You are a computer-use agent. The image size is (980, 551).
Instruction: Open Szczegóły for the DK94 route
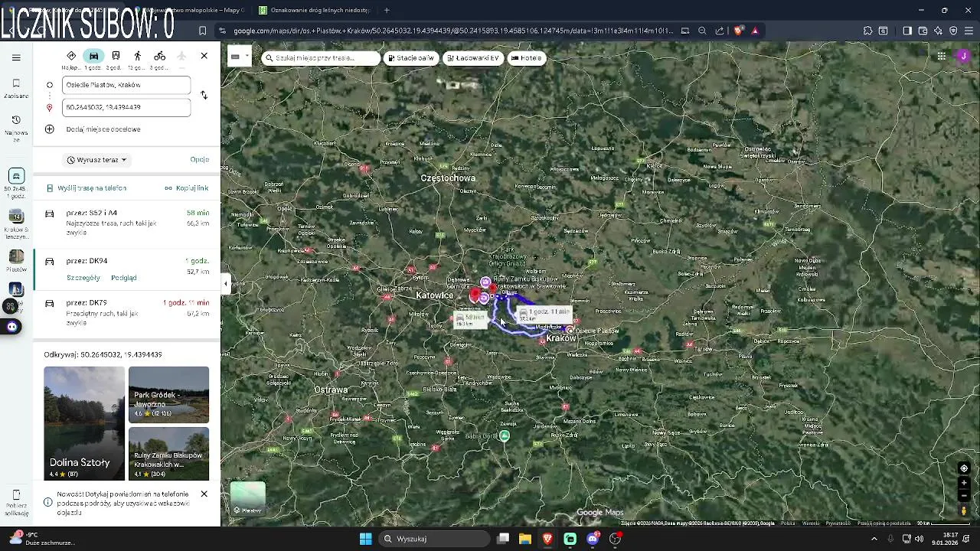pos(83,278)
